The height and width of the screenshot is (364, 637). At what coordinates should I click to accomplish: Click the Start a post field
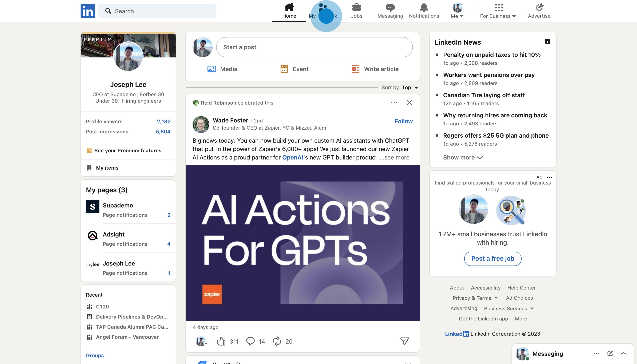[x=314, y=47]
